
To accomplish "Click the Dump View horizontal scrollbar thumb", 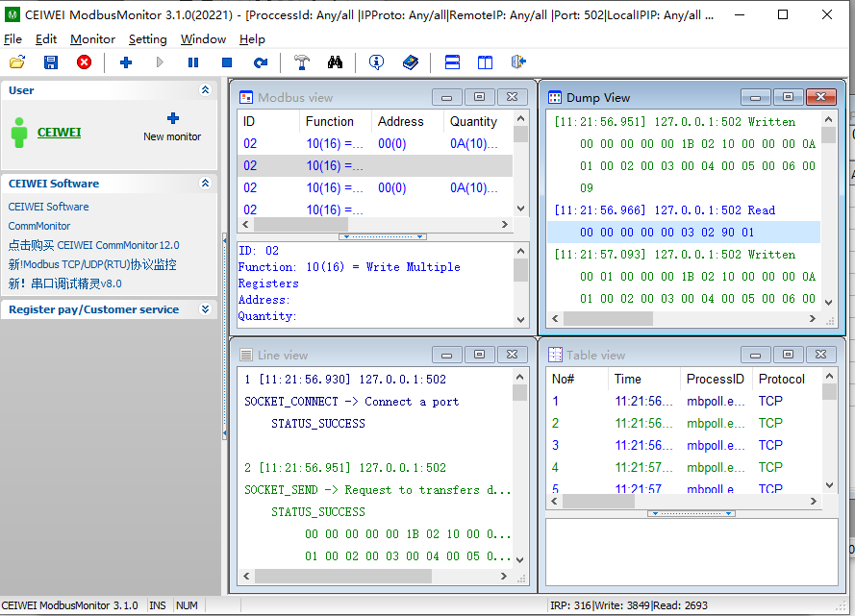I will pyautogui.click(x=608, y=319).
